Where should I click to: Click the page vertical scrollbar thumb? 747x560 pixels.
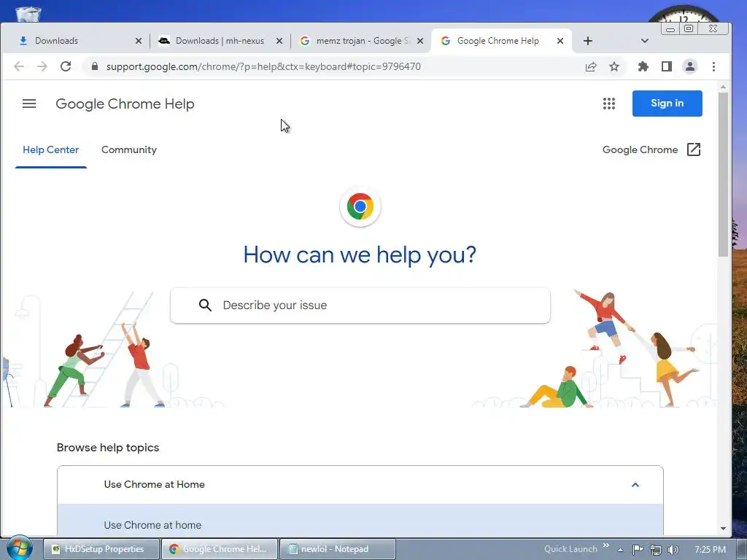click(723, 174)
